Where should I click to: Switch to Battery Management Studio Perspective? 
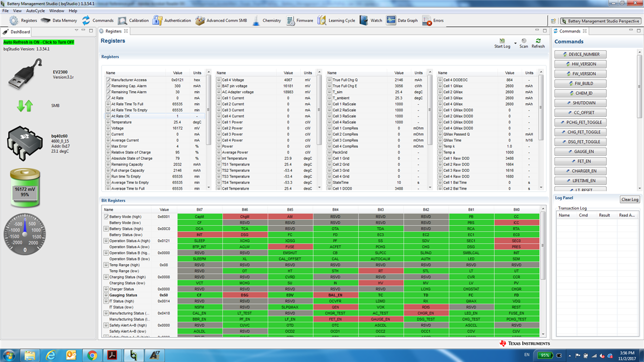click(x=600, y=21)
